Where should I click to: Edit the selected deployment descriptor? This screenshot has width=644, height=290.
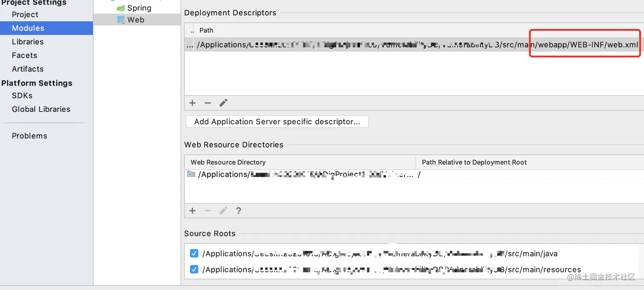point(223,103)
